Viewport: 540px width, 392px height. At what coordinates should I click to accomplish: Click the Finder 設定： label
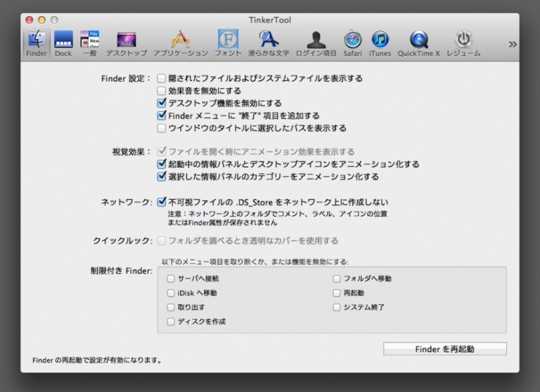tap(126, 78)
